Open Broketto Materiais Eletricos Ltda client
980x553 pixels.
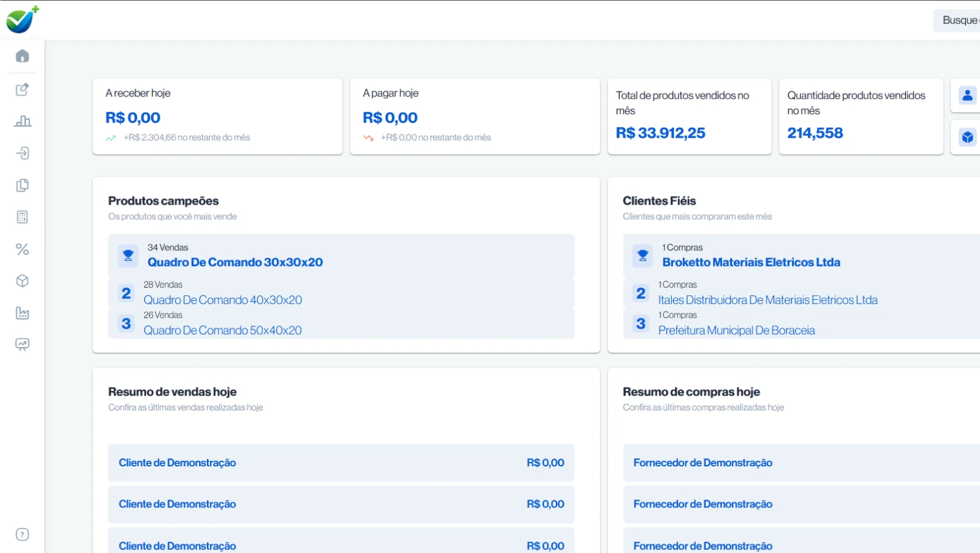coord(751,262)
